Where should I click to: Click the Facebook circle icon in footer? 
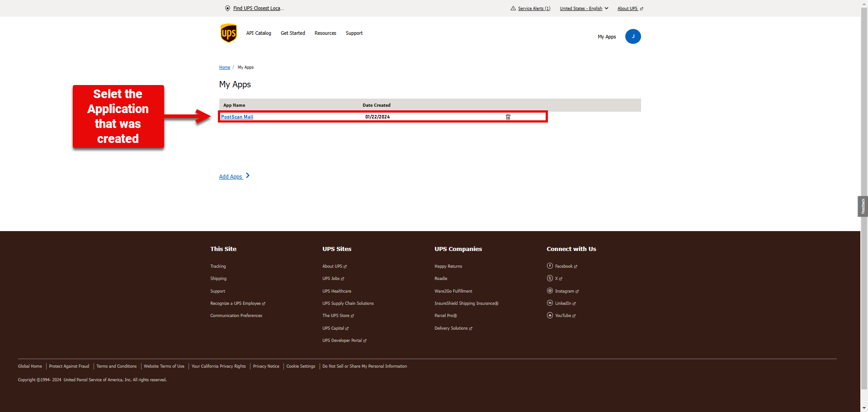[x=550, y=266]
